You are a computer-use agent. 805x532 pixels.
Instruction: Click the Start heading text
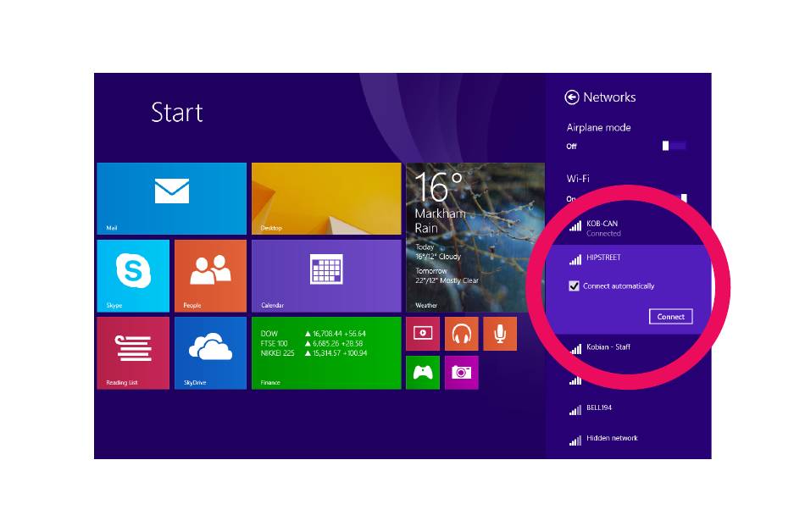click(x=176, y=113)
